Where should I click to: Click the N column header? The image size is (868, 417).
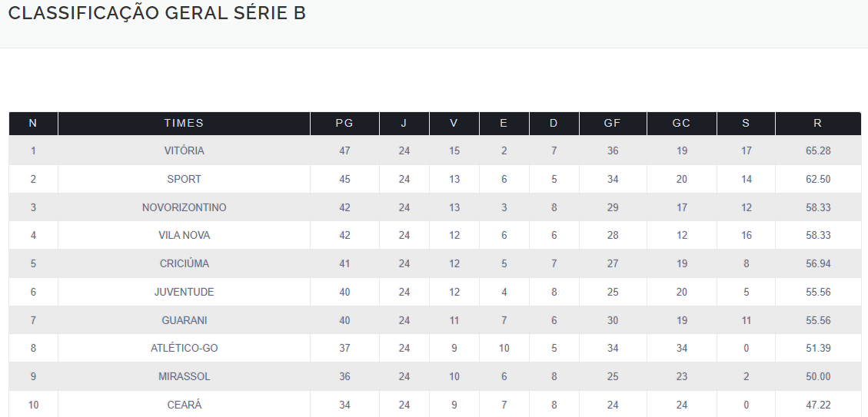click(32, 123)
